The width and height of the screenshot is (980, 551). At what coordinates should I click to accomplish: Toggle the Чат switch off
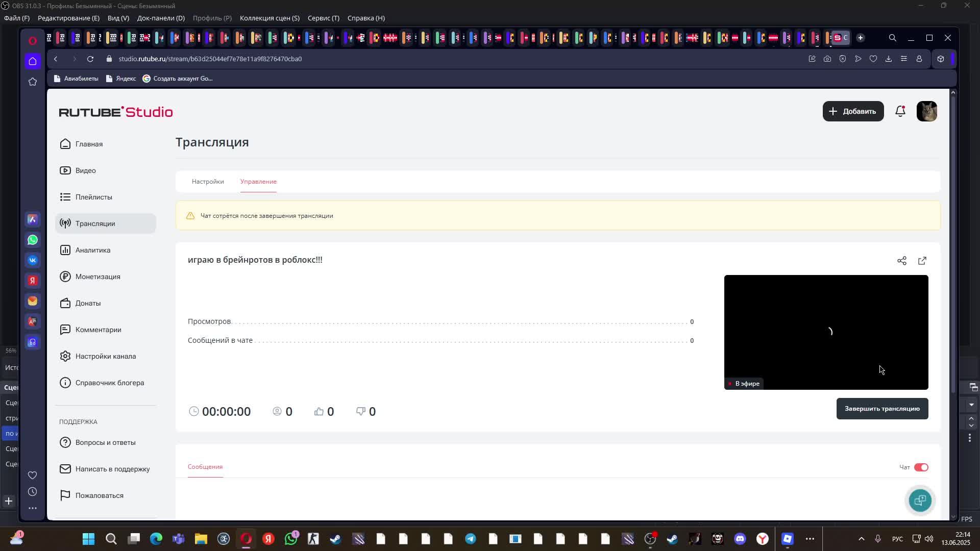coord(921,467)
